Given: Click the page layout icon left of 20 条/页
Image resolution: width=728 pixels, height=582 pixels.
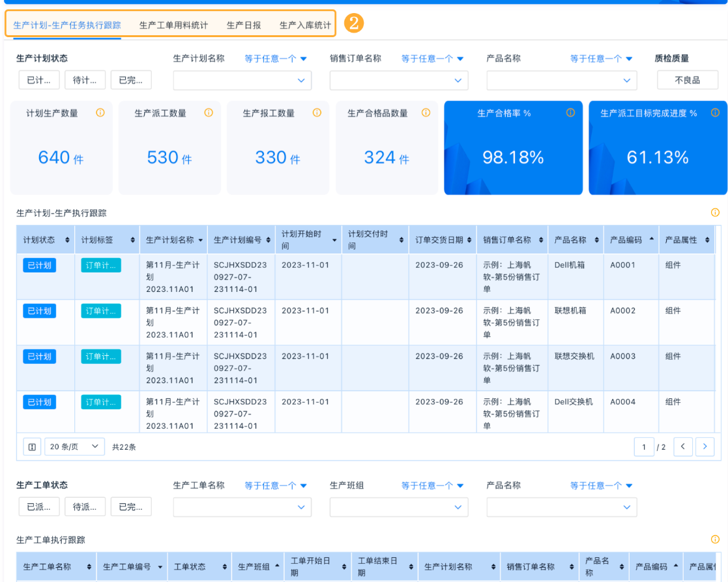Looking at the screenshot, I should click(32, 447).
